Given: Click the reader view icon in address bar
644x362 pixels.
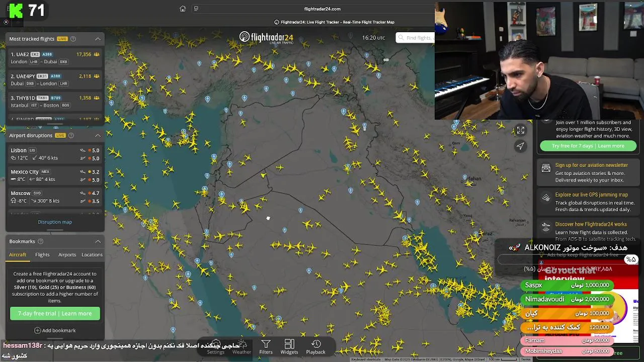Looking at the screenshot, I should click(196, 9).
